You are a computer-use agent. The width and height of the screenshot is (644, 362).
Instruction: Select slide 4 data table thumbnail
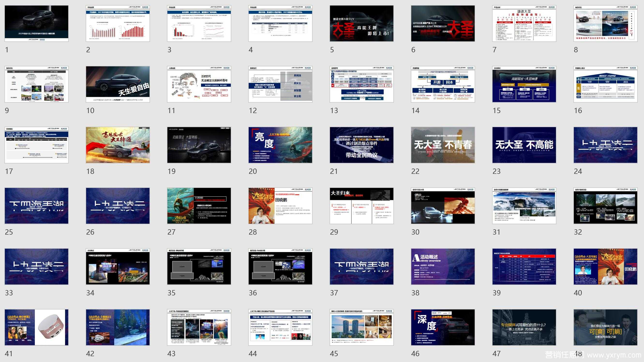(x=280, y=23)
